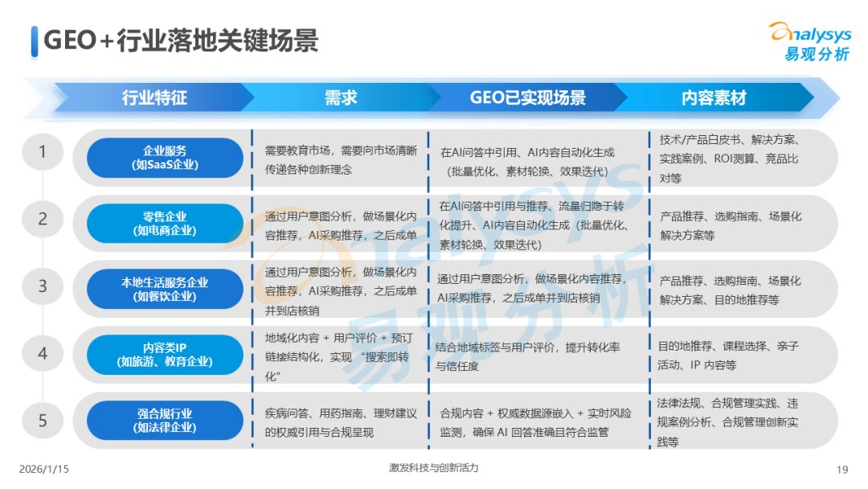Expand the GEO已实现场景 column header arrow
This screenshot has width=868, height=489.
(529, 98)
